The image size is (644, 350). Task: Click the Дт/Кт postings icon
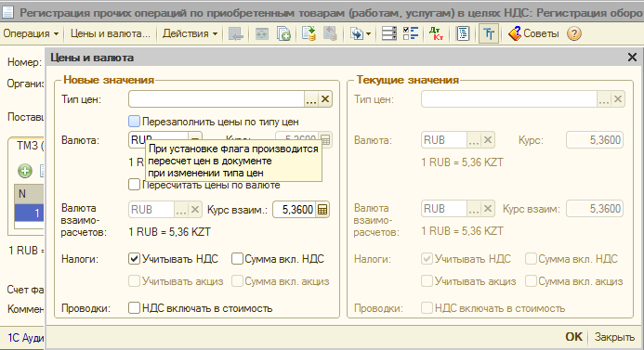(436, 33)
